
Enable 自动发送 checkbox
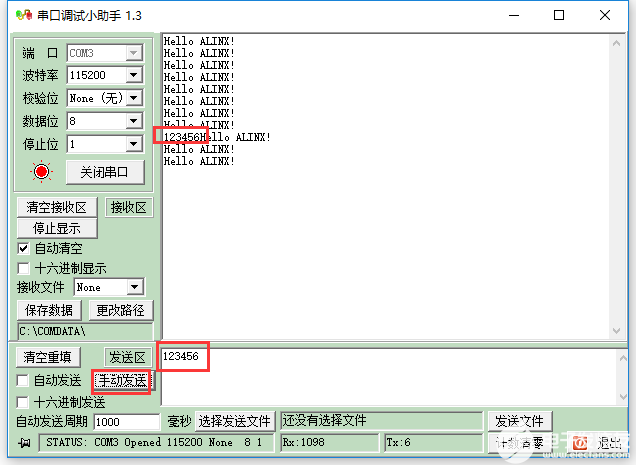[22, 381]
